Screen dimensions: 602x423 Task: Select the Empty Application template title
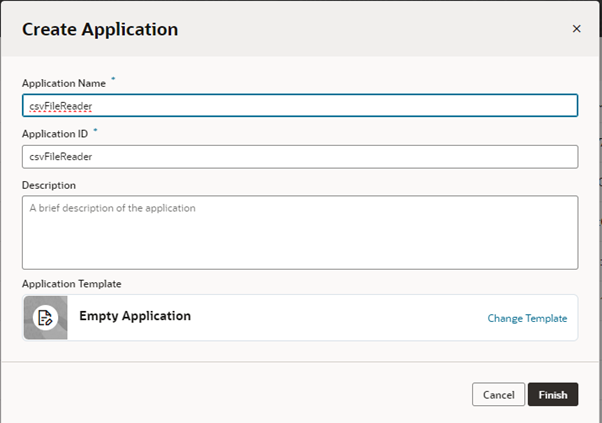pyautogui.click(x=135, y=316)
